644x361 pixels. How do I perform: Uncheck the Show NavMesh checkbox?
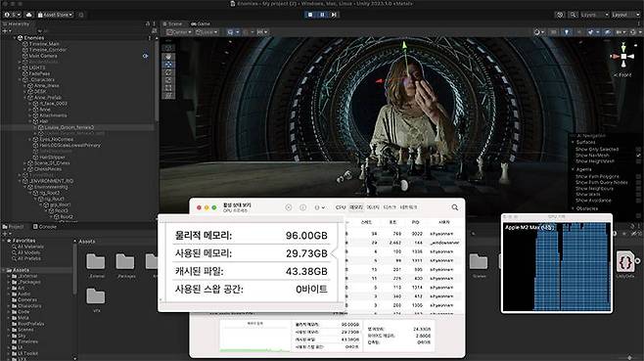click(x=638, y=156)
